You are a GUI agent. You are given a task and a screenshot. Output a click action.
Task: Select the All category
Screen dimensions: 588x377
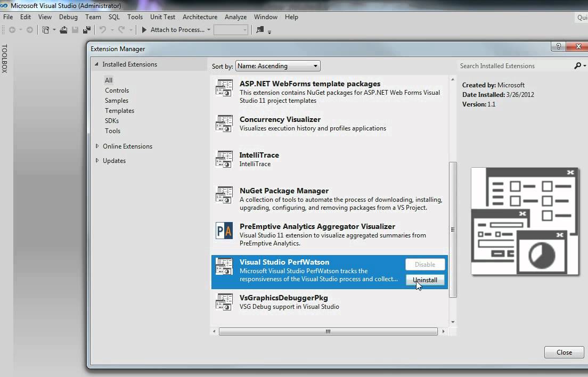109,80
